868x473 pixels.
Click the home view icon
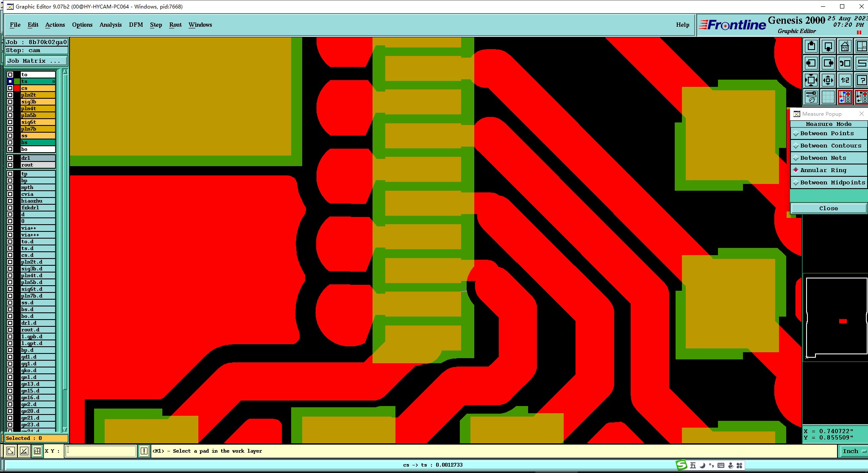click(x=845, y=46)
